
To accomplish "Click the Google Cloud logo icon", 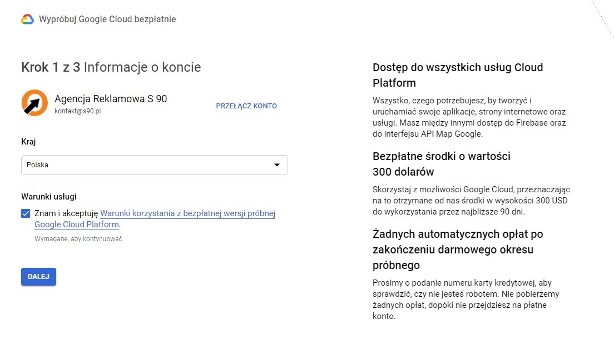I will tap(27, 19).
